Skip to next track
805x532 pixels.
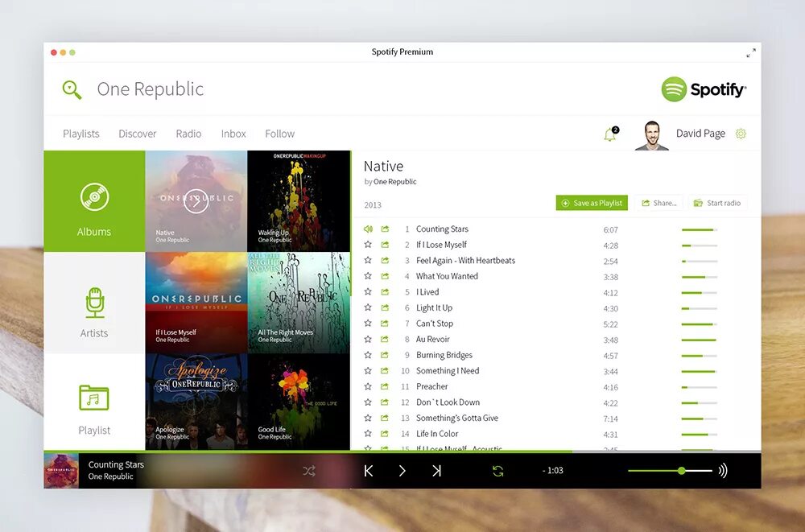coord(436,471)
